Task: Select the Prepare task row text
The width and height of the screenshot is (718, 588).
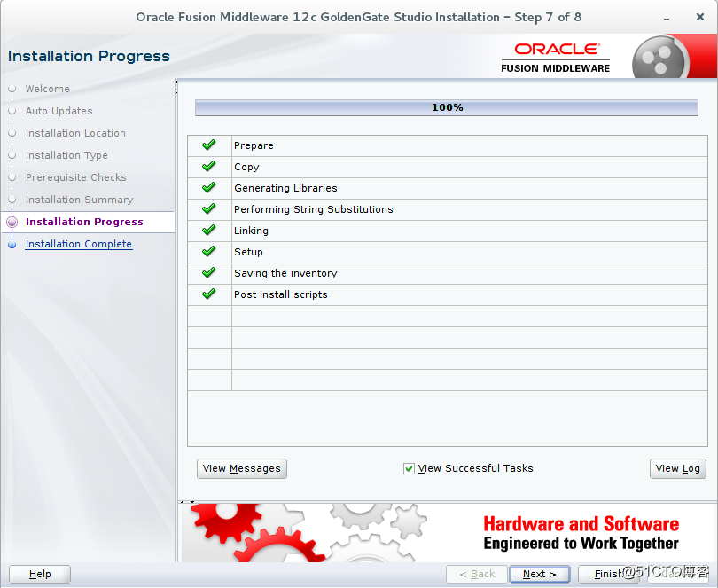Action: point(254,145)
